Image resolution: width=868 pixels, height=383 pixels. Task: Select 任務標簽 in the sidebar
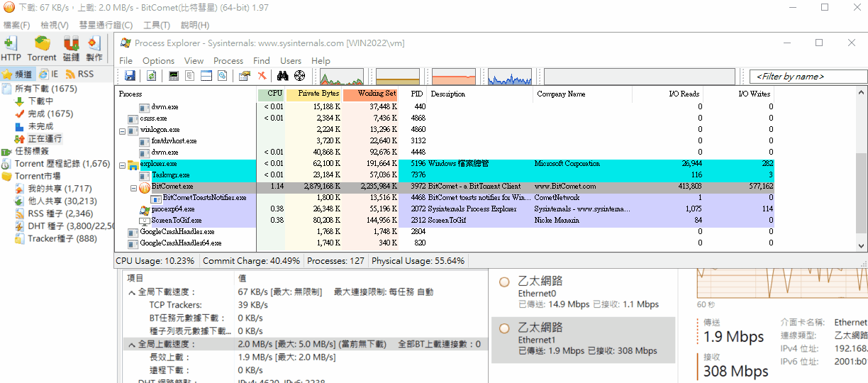[26, 151]
